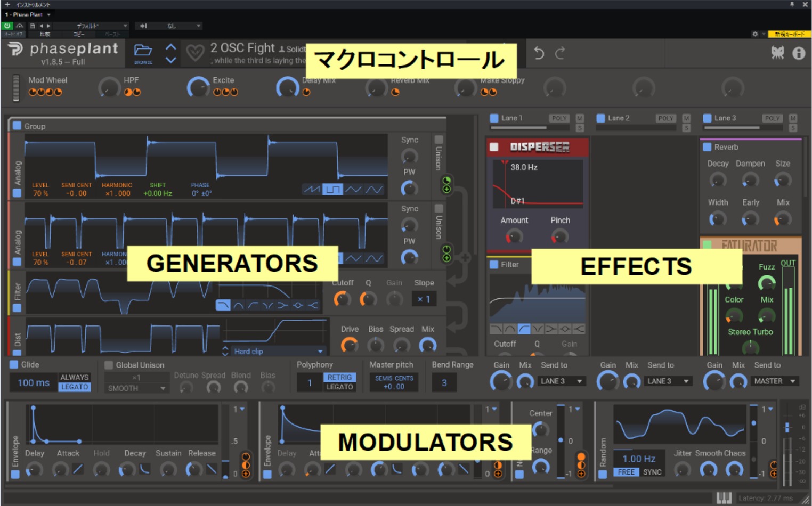
Task: Toggle Lane 3 enable box
Action: (x=707, y=118)
